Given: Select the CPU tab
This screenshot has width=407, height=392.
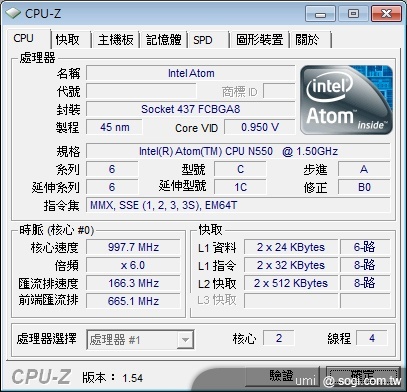Looking at the screenshot, I should [x=29, y=39].
